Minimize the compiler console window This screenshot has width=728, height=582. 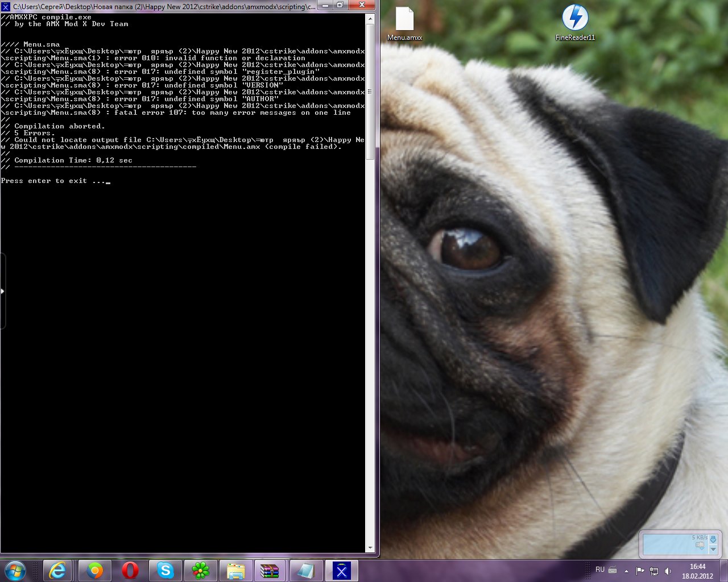coord(326,6)
